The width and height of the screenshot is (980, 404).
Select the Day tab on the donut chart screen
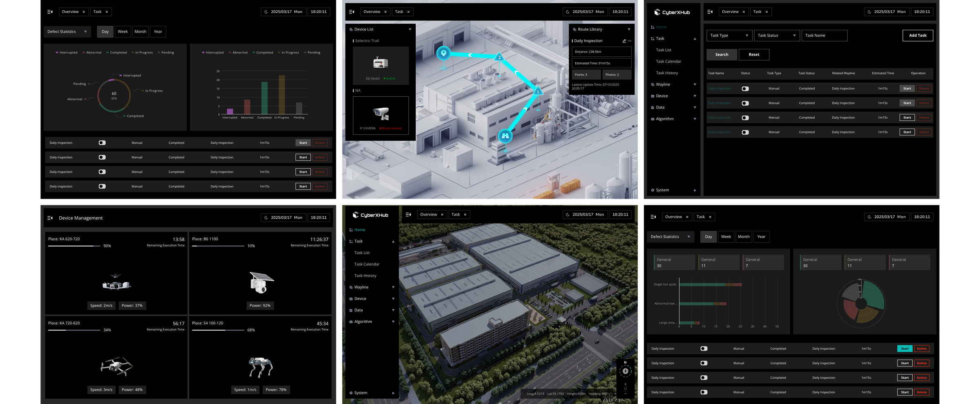pyautogui.click(x=105, y=31)
